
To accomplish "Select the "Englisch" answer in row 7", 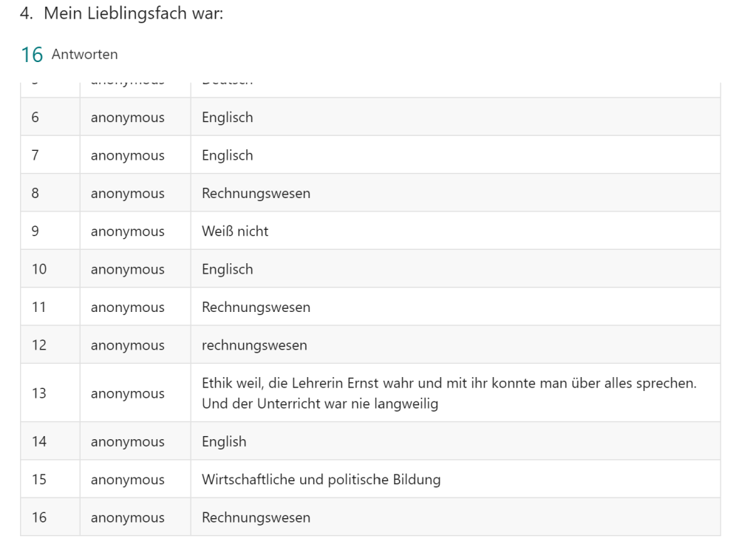I will tap(227, 155).
